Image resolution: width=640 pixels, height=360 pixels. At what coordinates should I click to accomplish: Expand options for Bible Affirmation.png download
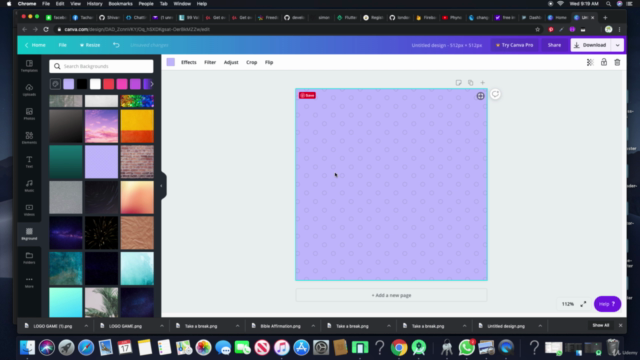pyautogui.click(x=313, y=326)
